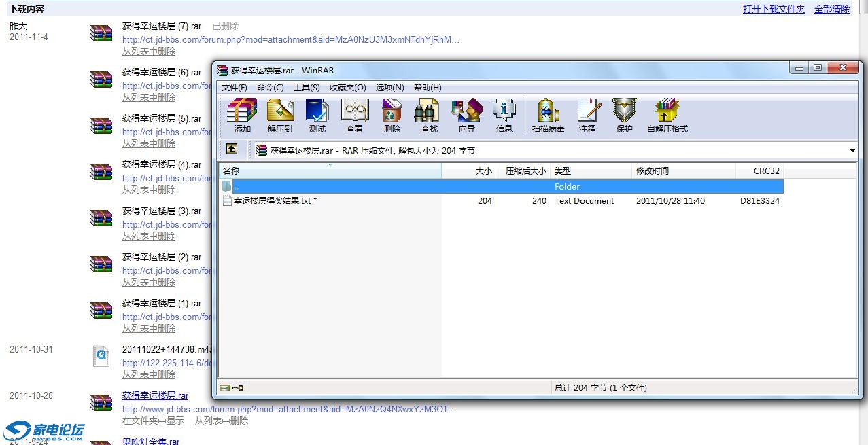Viewport: 868px width, 445px height.
Task: Open the 工具(S) menu
Action: pos(307,88)
